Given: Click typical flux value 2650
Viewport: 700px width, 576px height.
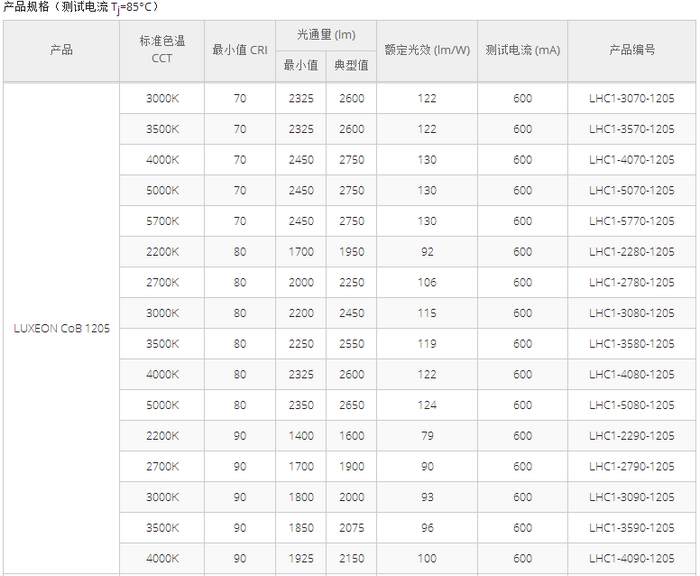Looking at the screenshot, I should (352, 405).
